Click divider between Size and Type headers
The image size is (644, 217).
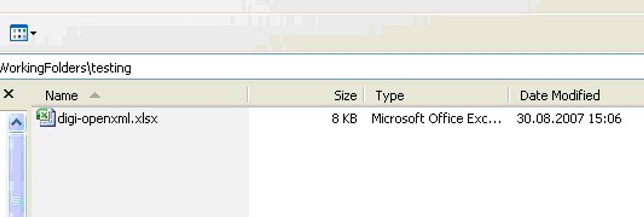(x=364, y=95)
